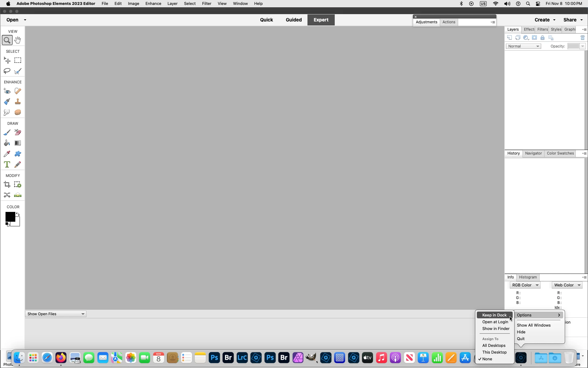Select the Hand tool
Image resolution: width=588 pixels, height=368 pixels.
pos(18,40)
